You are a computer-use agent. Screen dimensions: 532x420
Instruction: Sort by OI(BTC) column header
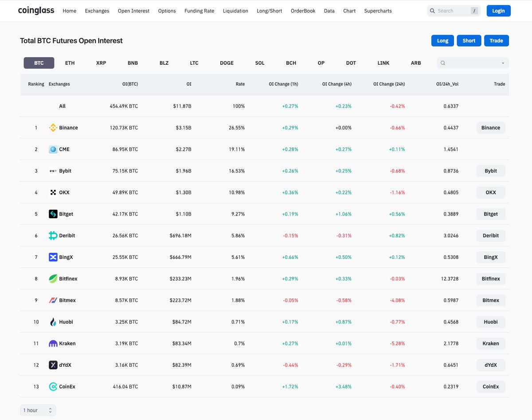(x=130, y=84)
